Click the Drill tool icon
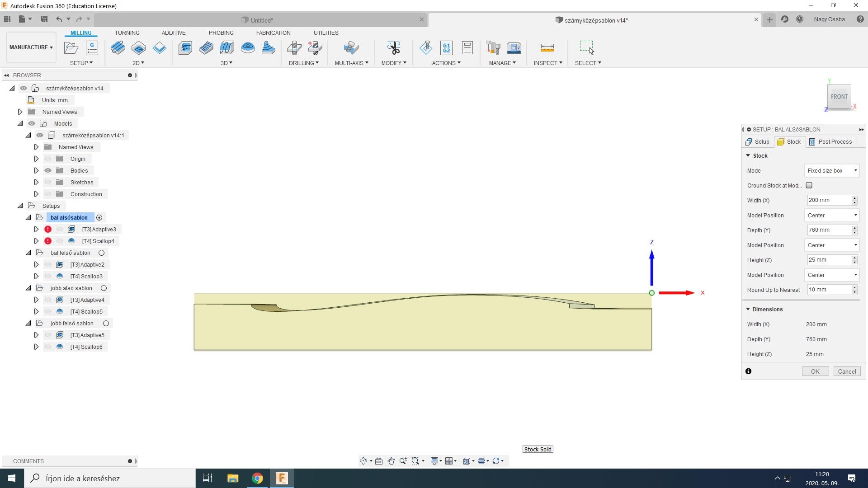Viewport: 868px width, 488px height. (x=294, y=47)
